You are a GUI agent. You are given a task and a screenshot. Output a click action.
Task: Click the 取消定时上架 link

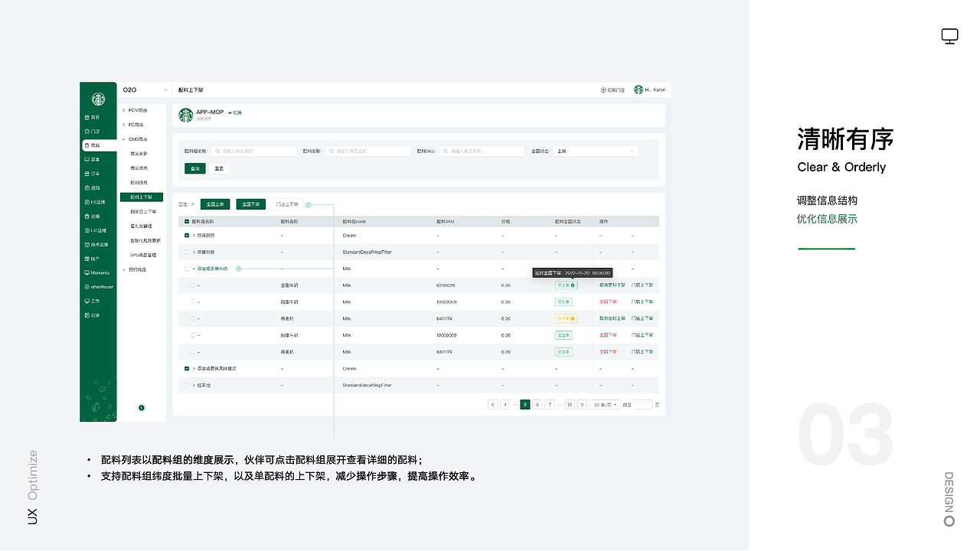pyautogui.click(x=612, y=318)
